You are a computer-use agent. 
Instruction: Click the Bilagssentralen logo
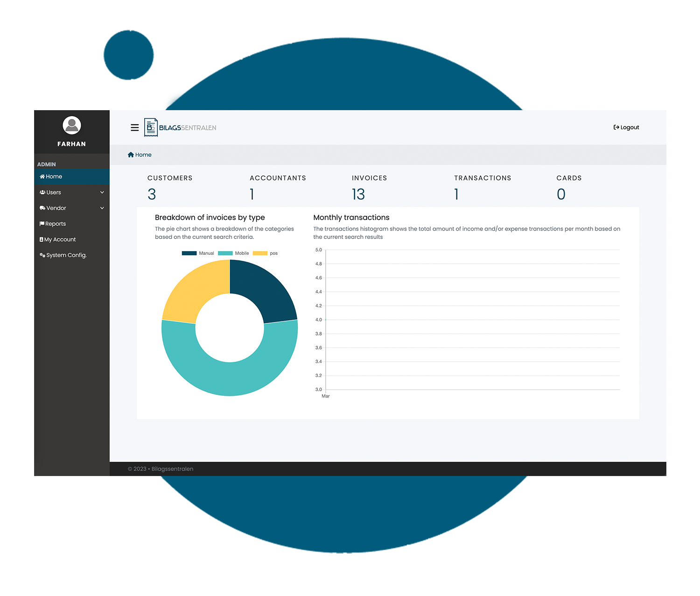coord(181,127)
